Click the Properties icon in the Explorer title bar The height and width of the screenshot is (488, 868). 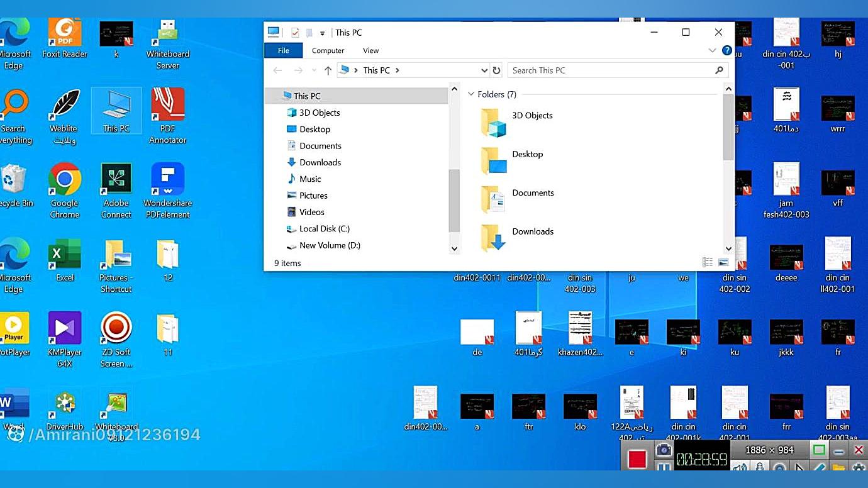tap(295, 33)
